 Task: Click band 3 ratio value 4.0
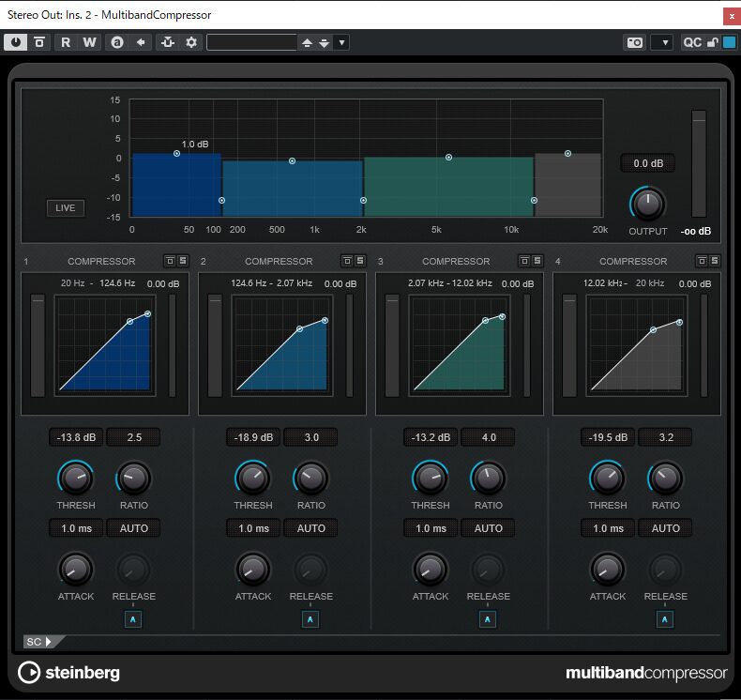(488, 437)
